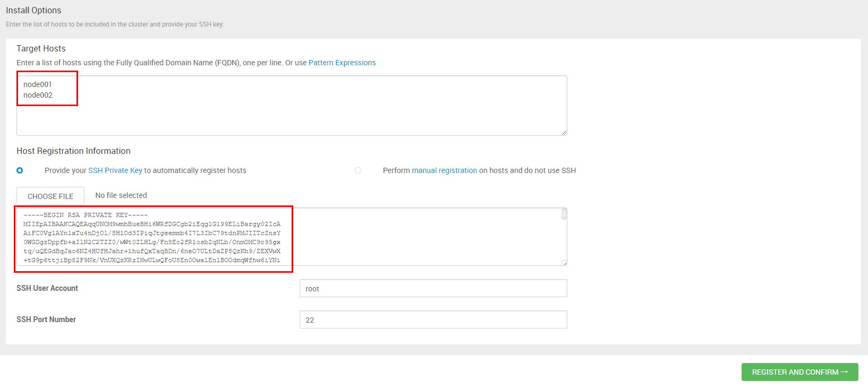Focus the SSH Port Number field
The image size is (868, 389).
click(433, 320)
